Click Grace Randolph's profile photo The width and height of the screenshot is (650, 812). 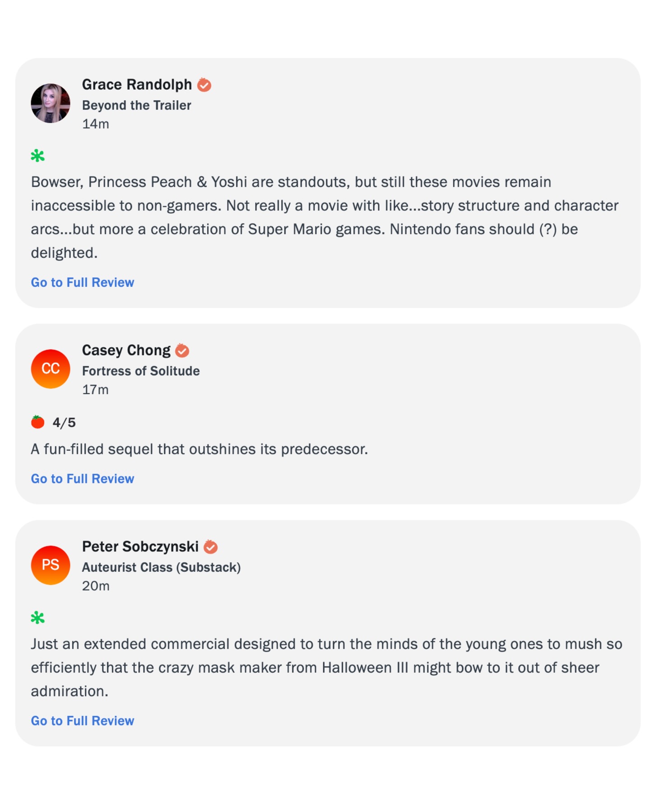pos(51,103)
